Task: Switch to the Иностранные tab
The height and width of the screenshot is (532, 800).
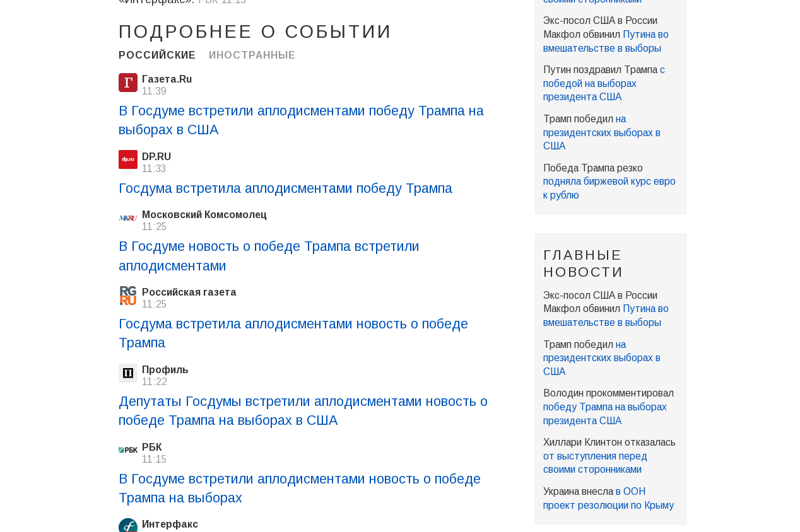Action: [x=252, y=55]
